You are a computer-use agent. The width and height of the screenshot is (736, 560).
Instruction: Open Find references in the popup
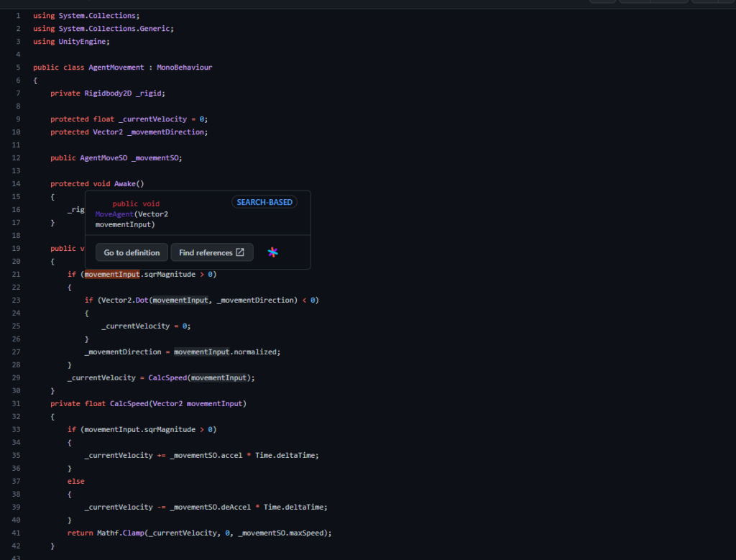[212, 252]
